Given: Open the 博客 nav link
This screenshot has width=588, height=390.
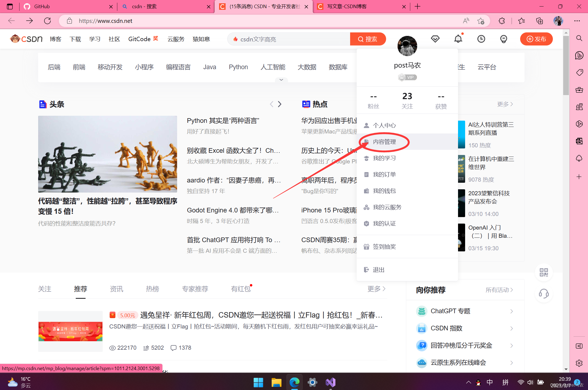Looking at the screenshot, I should pos(56,39).
